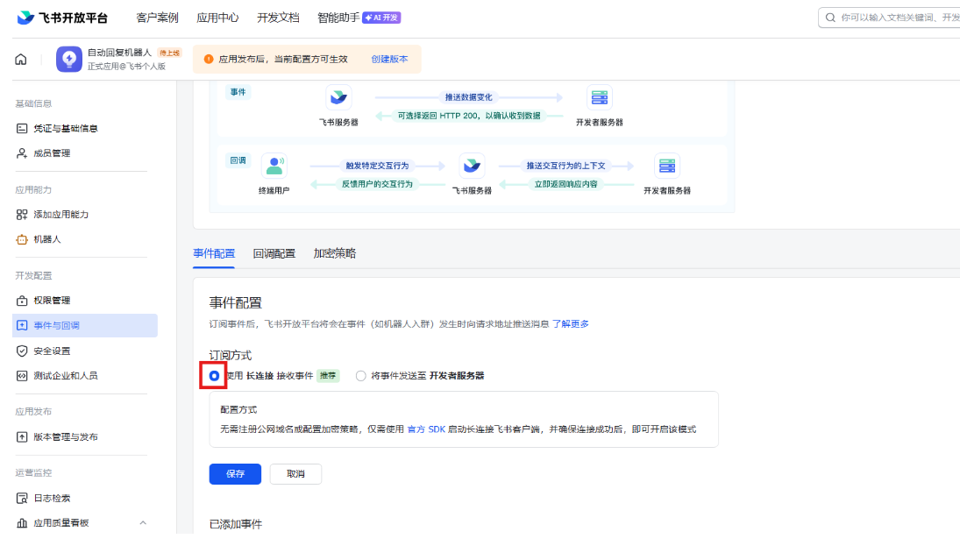Click the 终端用户 avatar icon
This screenshot has height=560, width=960.
(274, 166)
